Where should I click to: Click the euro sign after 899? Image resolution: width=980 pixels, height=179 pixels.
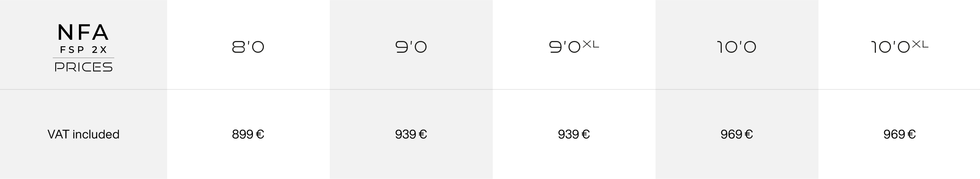[260, 134]
